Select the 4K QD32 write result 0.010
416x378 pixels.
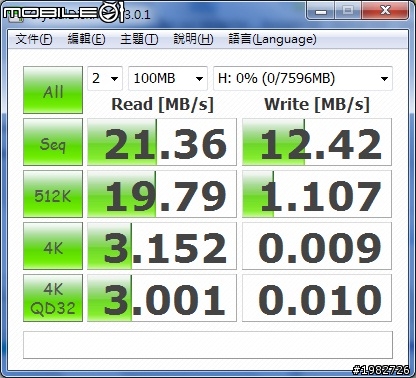coord(317,298)
